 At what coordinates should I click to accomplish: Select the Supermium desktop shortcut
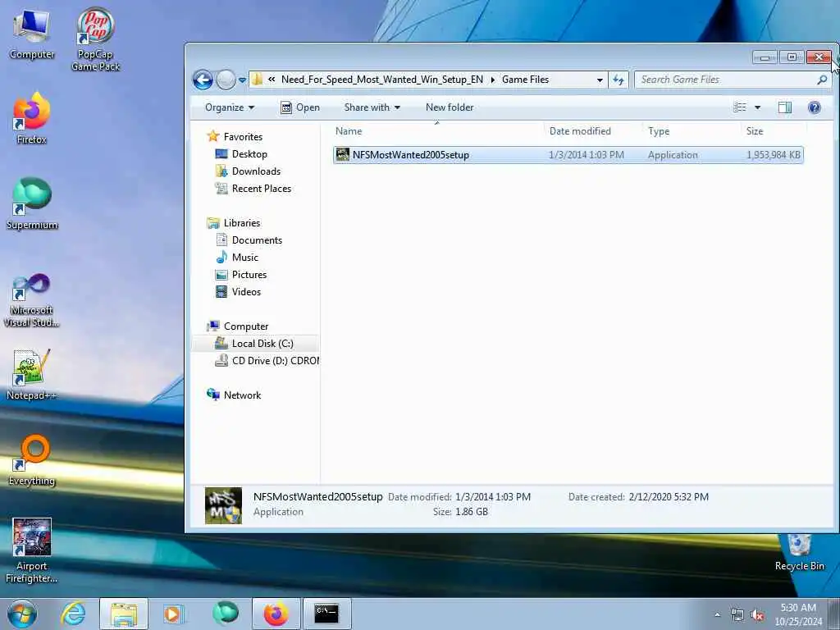click(x=32, y=203)
